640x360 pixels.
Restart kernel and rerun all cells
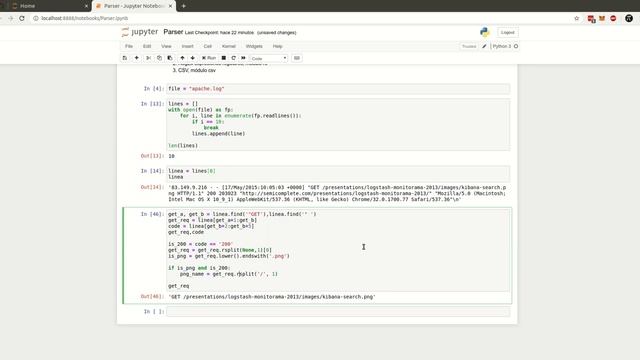243,58
